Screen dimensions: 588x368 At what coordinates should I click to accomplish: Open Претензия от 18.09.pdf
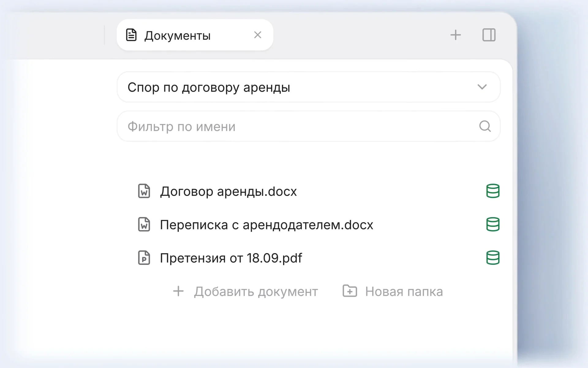[231, 258]
